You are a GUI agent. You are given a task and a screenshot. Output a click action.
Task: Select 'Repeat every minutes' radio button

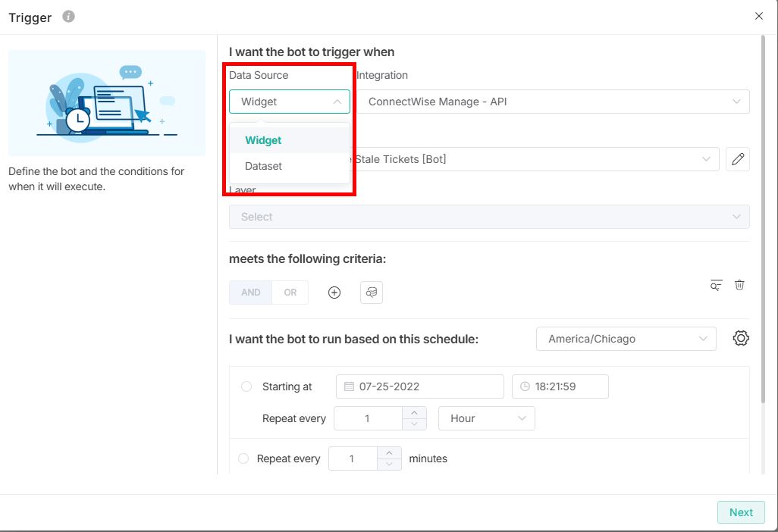point(243,458)
